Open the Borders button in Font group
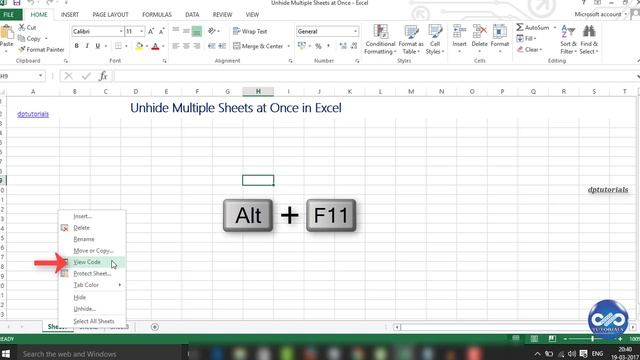This screenshot has width=640, height=360. (x=118, y=46)
